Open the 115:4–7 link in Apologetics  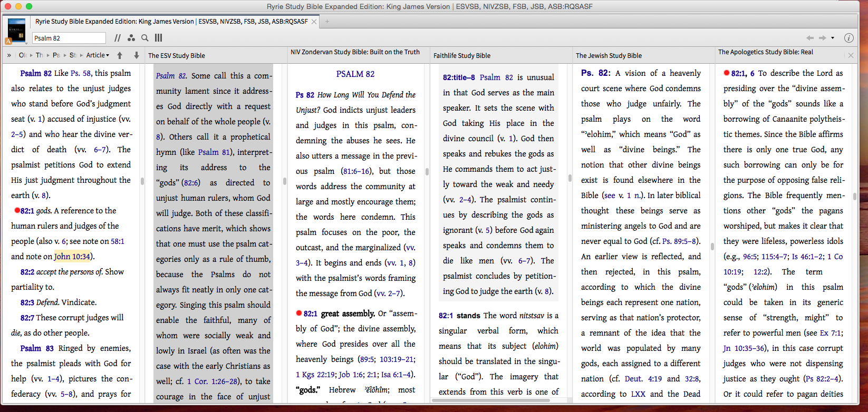(x=775, y=257)
